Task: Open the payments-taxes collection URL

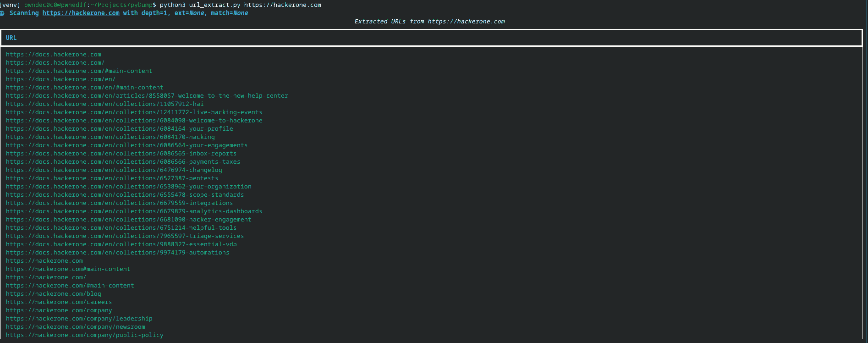Action: [x=123, y=162]
